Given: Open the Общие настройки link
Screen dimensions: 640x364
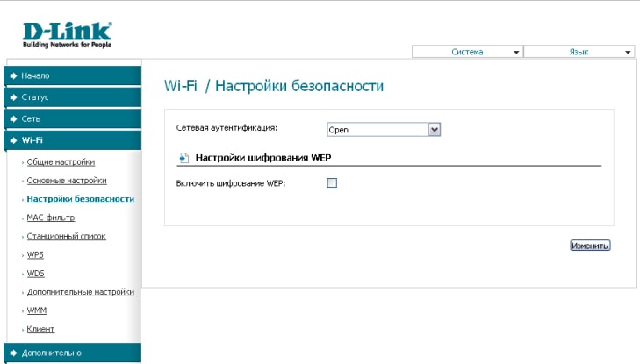Looking at the screenshot, I should point(61,162).
